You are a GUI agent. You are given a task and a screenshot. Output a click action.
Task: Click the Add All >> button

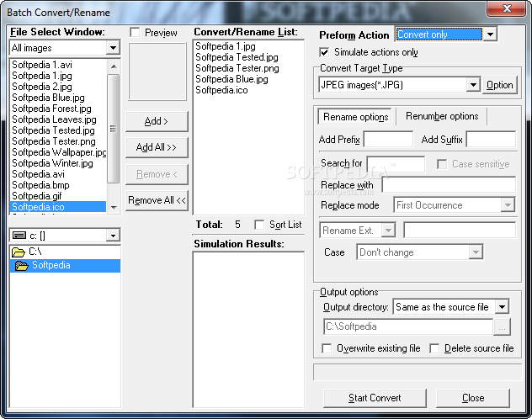(157, 147)
